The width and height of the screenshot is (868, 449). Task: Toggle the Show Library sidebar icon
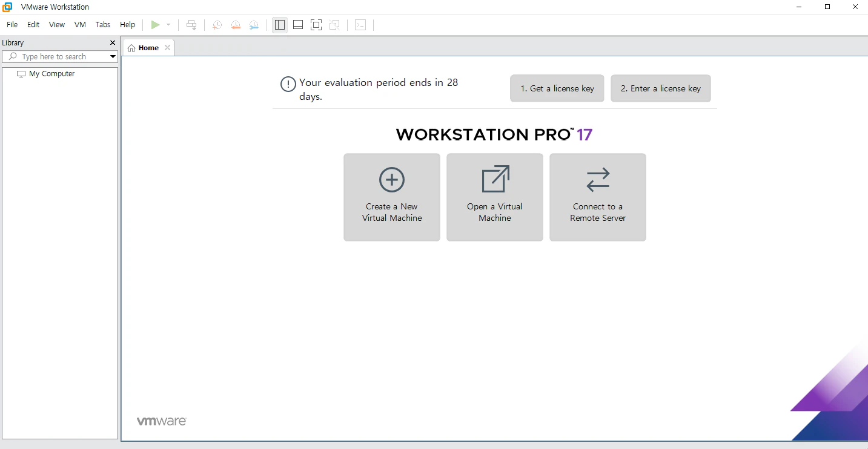pos(280,25)
